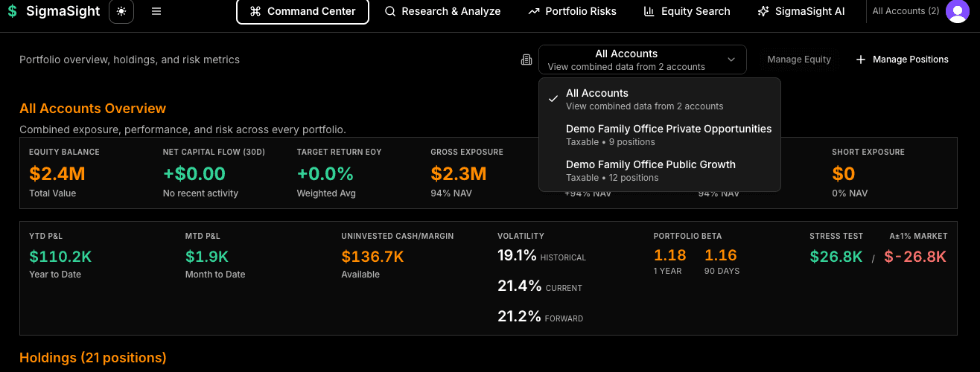Click the $110.2K YTD P&L value

tap(60, 257)
